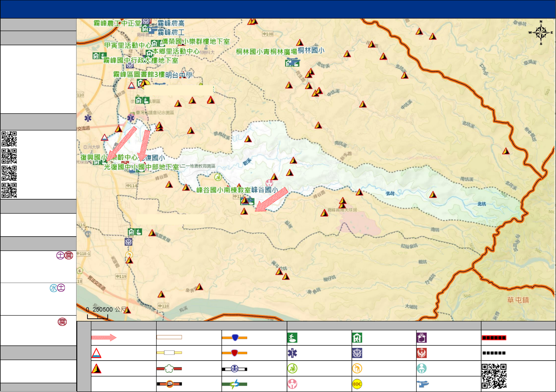Screen dimensions: 556x392
Task: Click the 本鄉里活動中心 label
Action: pyautogui.click(x=176, y=51)
